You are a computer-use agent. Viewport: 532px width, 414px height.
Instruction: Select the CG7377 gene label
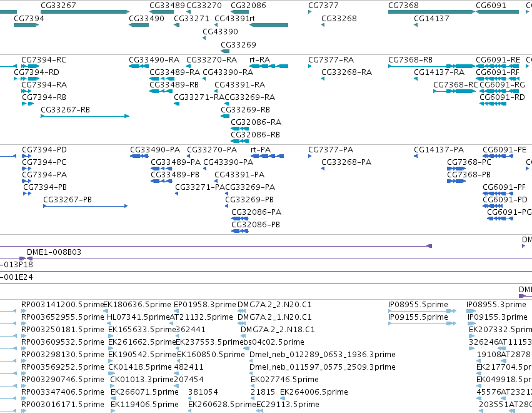click(x=323, y=6)
